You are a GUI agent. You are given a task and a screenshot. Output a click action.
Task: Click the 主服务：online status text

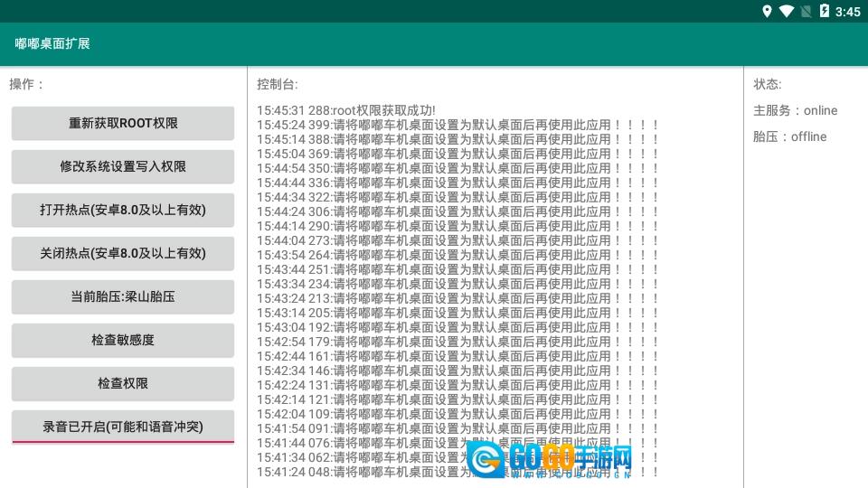coord(796,110)
